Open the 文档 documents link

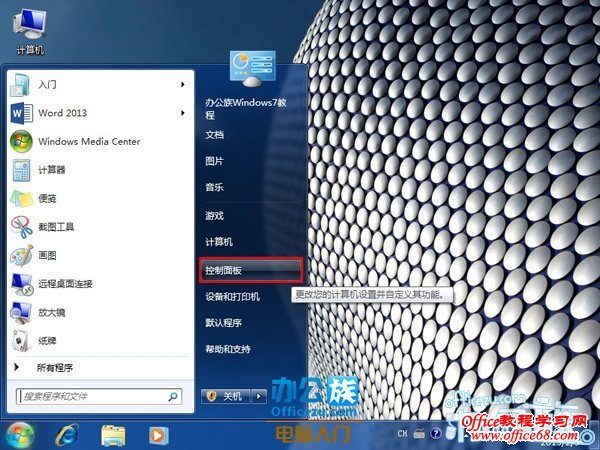[x=214, y=135]
